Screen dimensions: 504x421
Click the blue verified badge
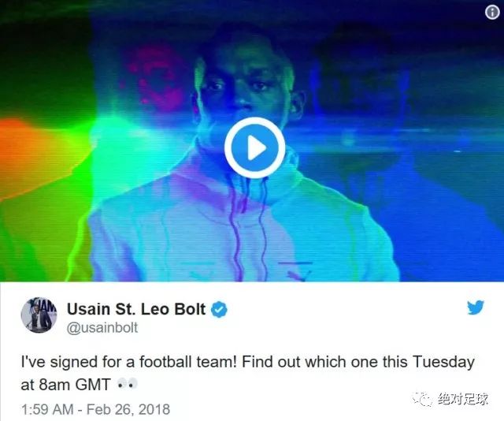(219, 309)
